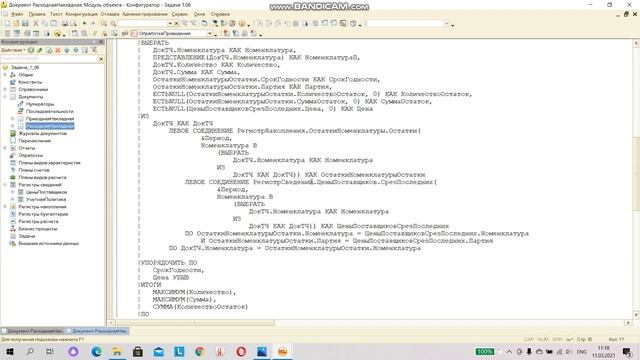Open File Explorer from the taskbar
The width and height of the screenshot is (640, 360).
click(x=117, y=351)
